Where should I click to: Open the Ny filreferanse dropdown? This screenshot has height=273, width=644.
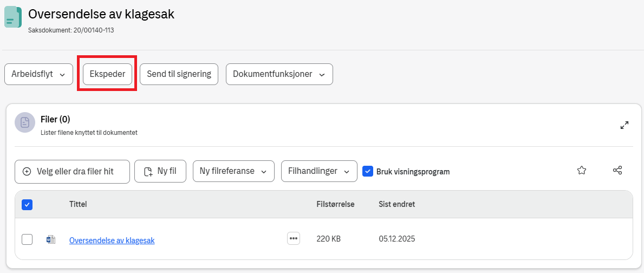pyautogui.click(x=233, y=171)
